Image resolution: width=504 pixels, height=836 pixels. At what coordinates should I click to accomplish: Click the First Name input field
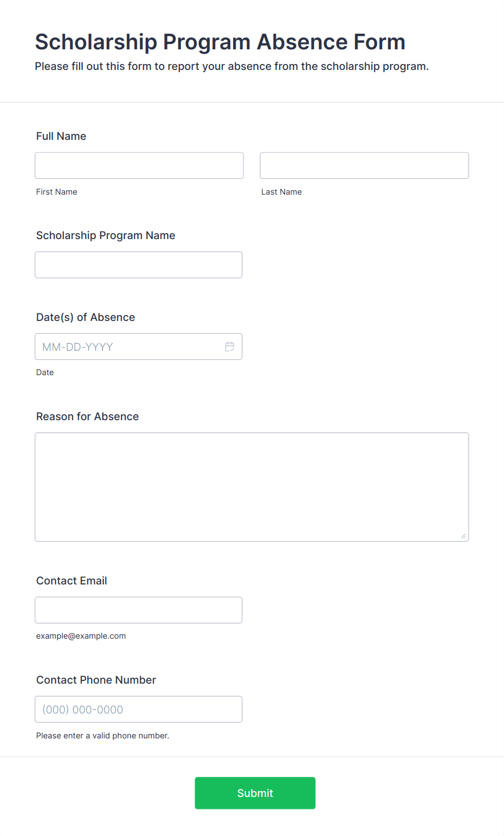pos(139,165)
